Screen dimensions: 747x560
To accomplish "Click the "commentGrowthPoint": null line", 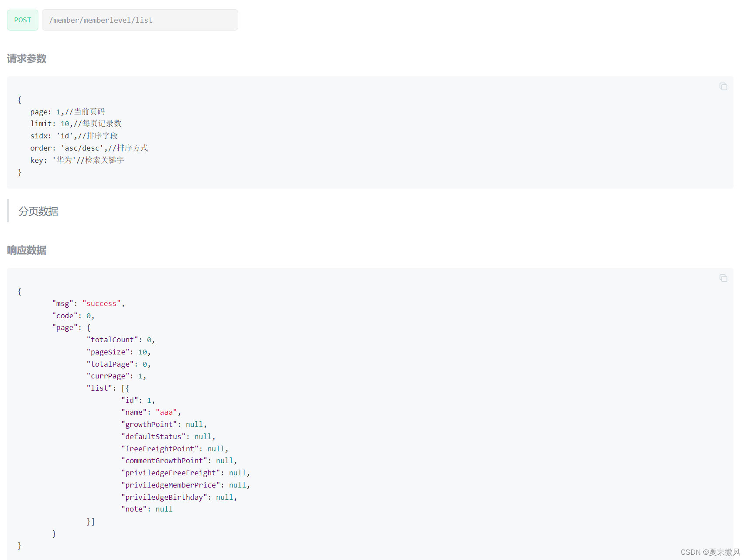I will click(x=179, y=460).
